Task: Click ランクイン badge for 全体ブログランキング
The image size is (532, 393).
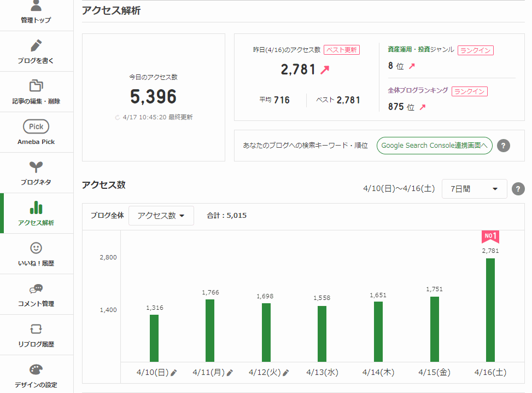Action: tap(470, 91)
